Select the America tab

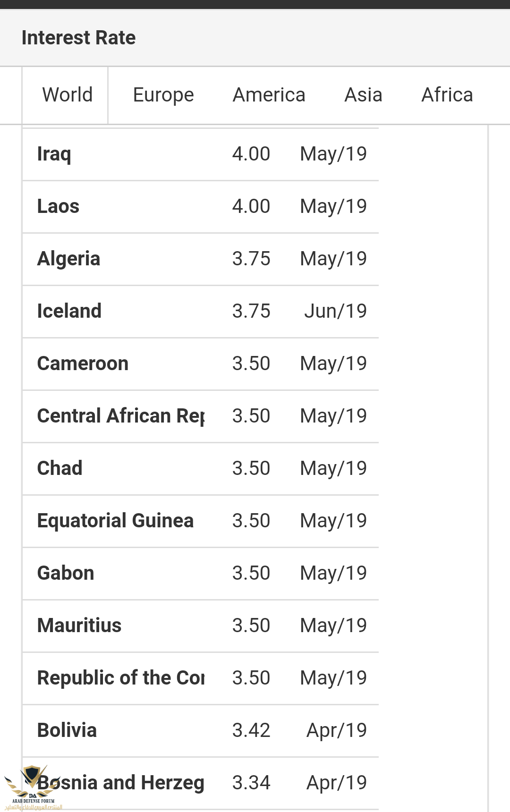tap(269, 95)
